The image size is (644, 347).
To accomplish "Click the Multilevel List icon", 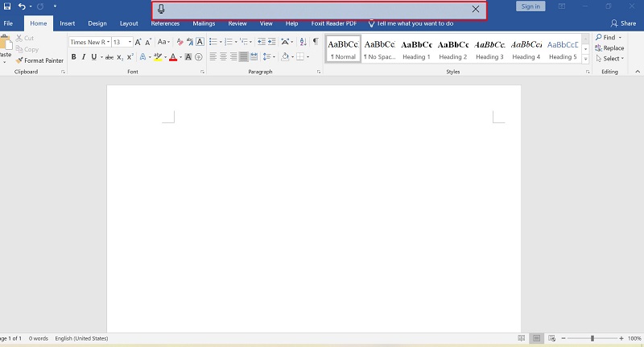I will point(245,42).
